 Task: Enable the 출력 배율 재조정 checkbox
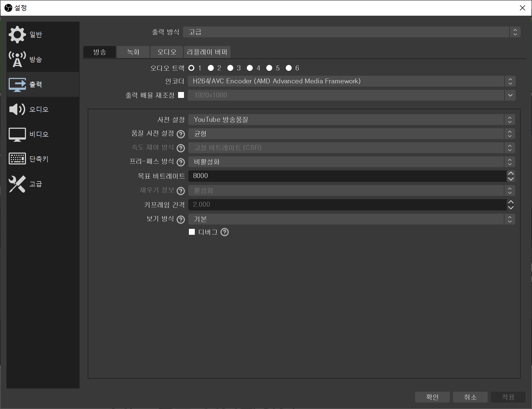point(181,95)
